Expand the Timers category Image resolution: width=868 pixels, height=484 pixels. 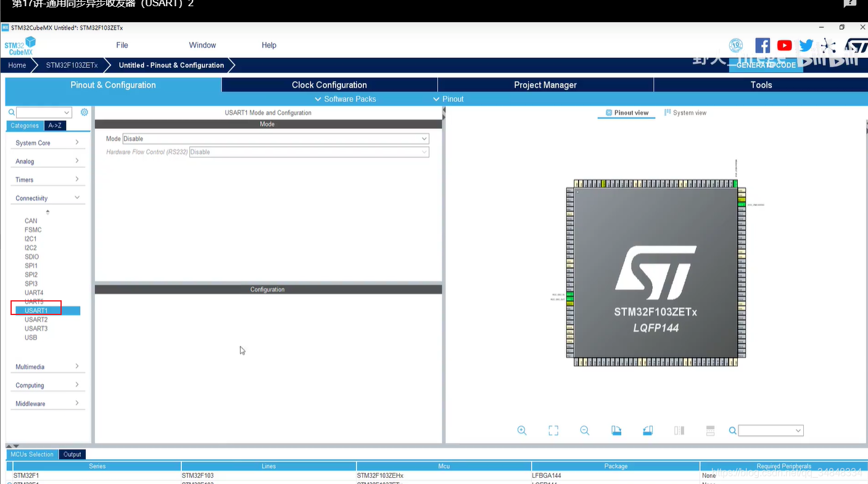pos(48,179)
